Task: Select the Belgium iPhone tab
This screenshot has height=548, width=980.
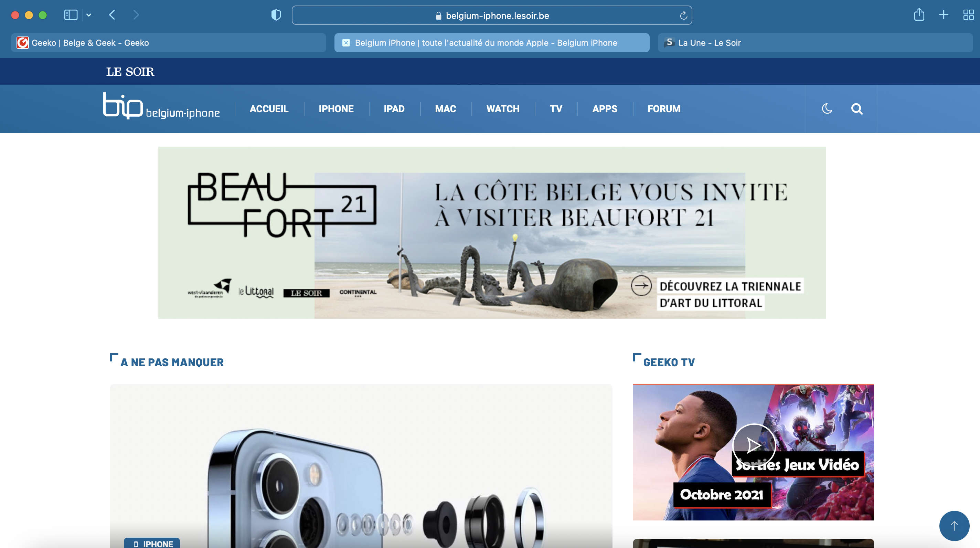Action: tap(491, 43)
